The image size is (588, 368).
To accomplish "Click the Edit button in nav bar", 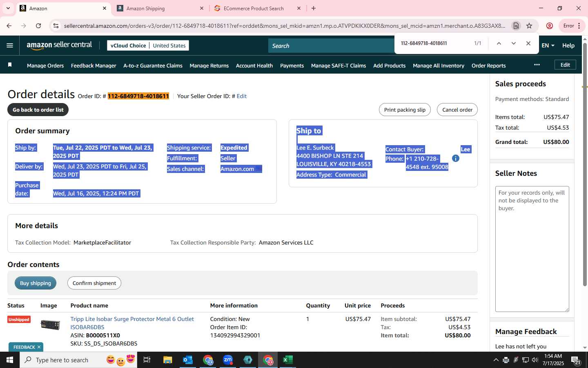I will point(565,65).
